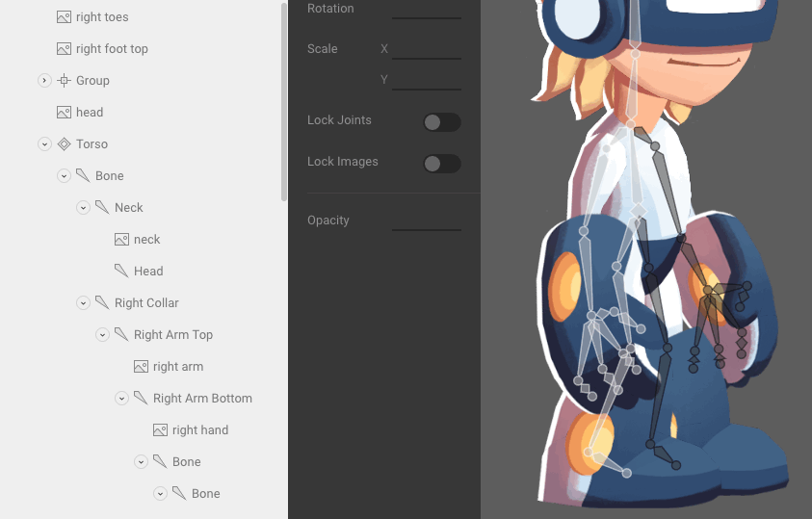Expand the Group node
812x519 pixels.
pos(44,80)
